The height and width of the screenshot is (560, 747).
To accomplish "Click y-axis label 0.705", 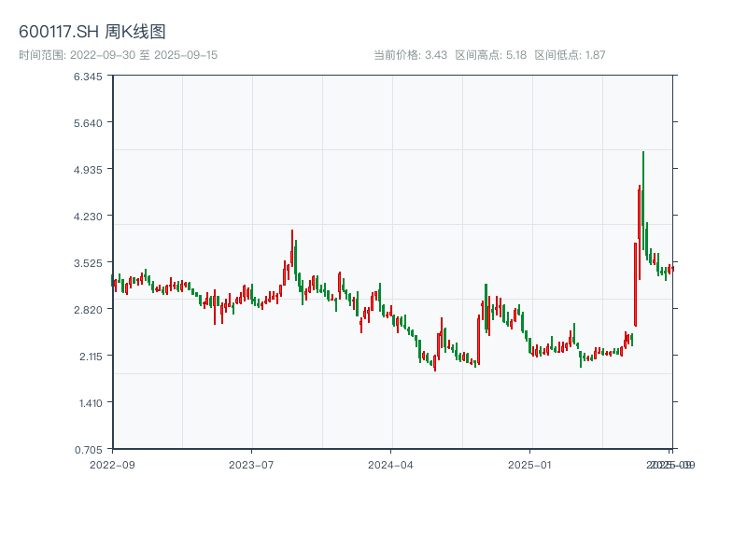I will pyautogui.click(x=88, y=450).
